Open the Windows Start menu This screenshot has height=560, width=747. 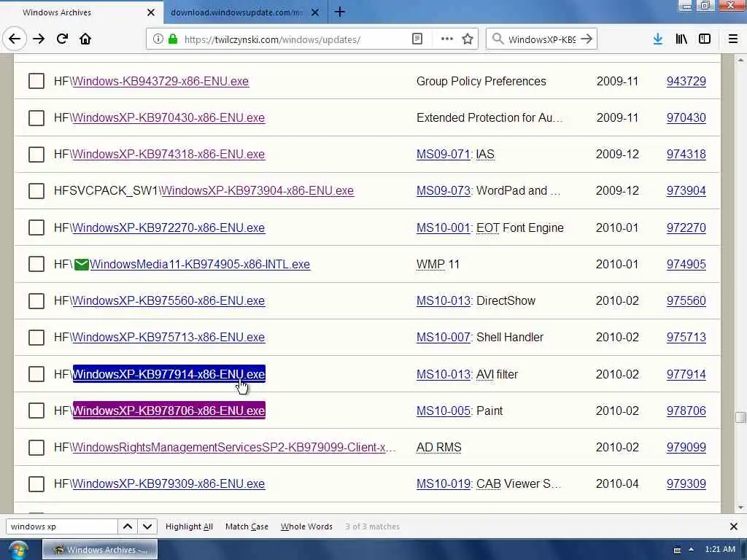click(18, 550)
